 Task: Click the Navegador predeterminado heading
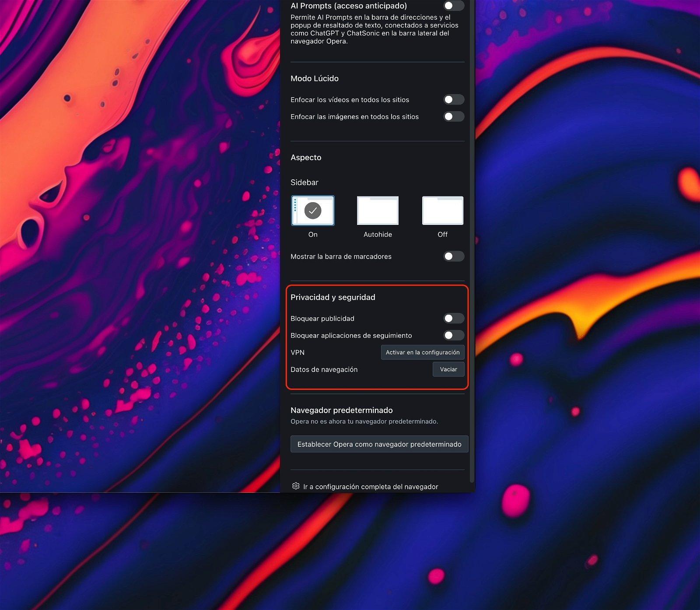click(x=342, y=410)
